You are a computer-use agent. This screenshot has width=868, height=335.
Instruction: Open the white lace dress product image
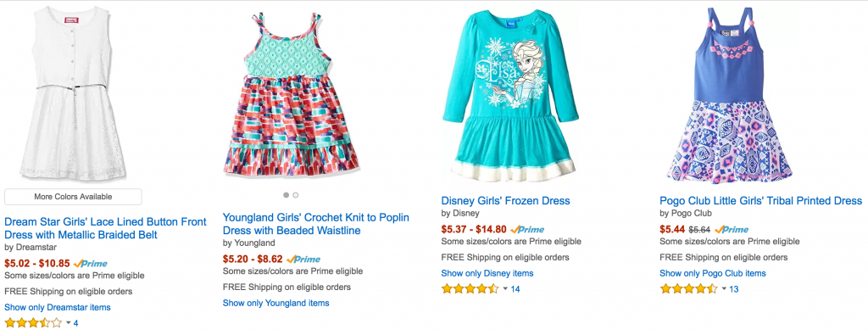(73, 93)
